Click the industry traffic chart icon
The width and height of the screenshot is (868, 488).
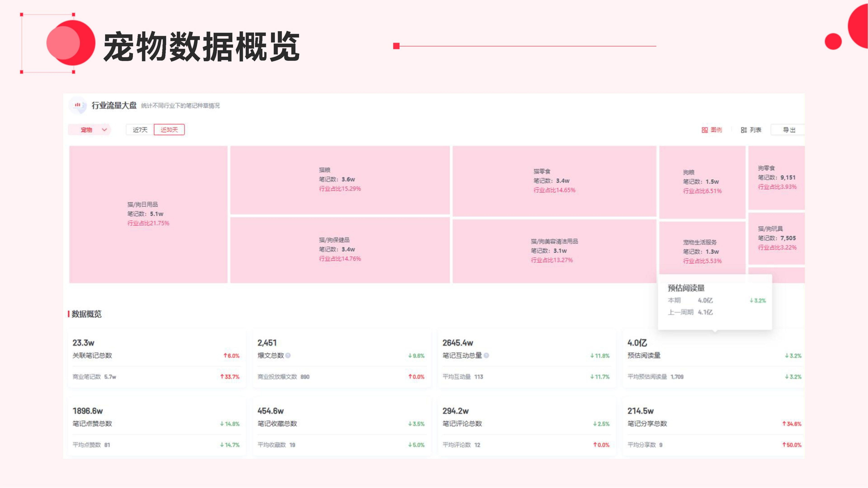pos(78,105)
